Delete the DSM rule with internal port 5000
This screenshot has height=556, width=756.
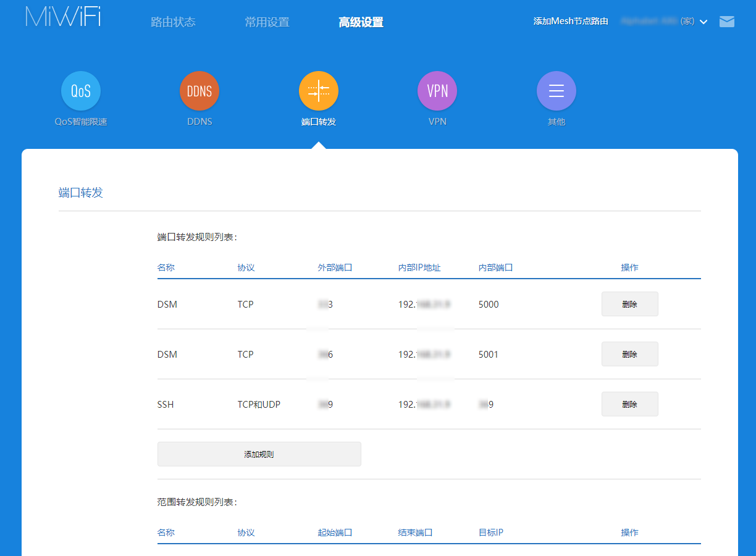pos(629,304)
